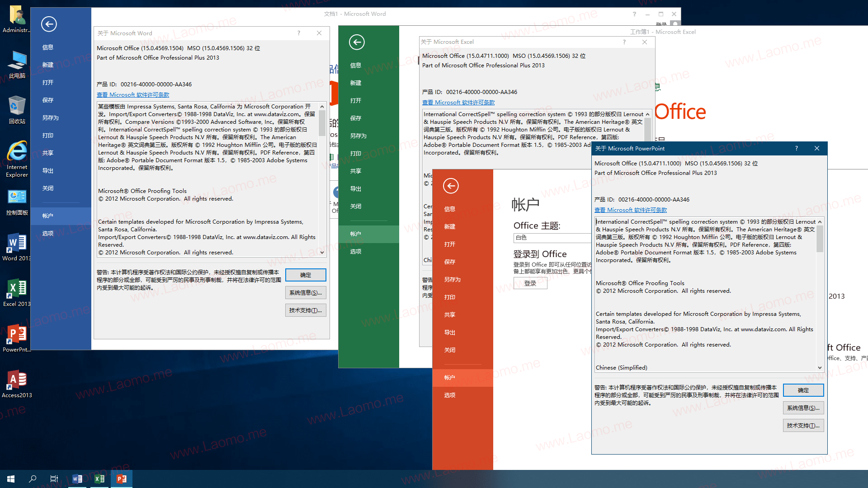868x488 pixels.
Task: Click 确定 in About PowerPoint dialog
Action: (x=803, y=390)
